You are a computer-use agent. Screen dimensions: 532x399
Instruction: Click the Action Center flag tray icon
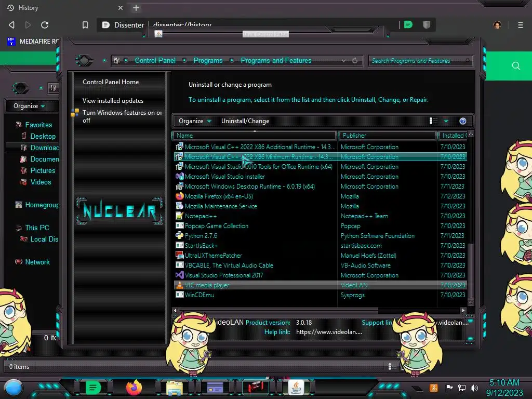click(449, 388)
